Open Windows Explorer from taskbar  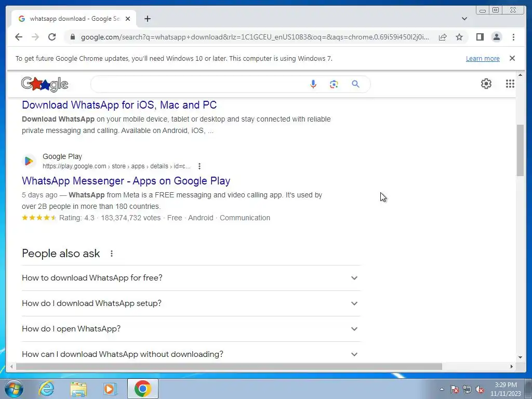[78, 389]
